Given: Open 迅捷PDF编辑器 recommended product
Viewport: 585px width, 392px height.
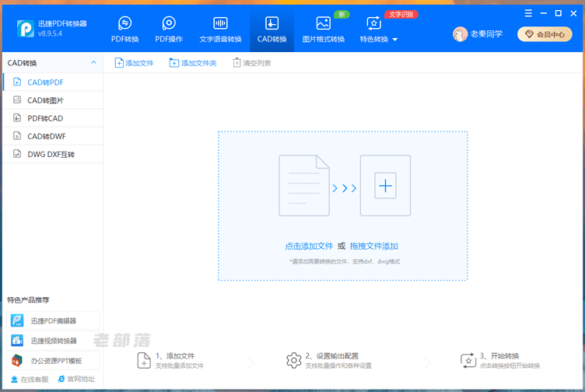Looking at the screenshot, I should tap(53, 320).
